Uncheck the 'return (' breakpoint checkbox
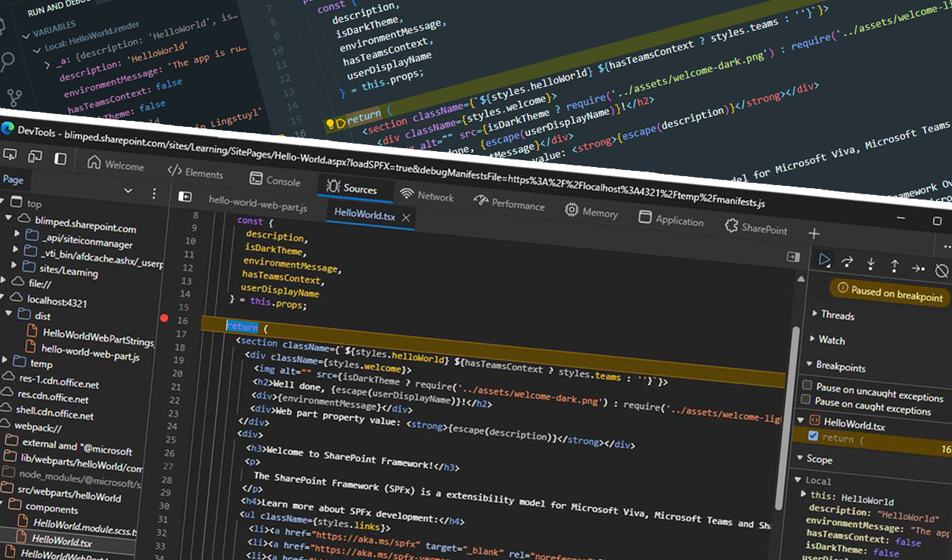This screenshot has width=952, height=560. (813, 436)
